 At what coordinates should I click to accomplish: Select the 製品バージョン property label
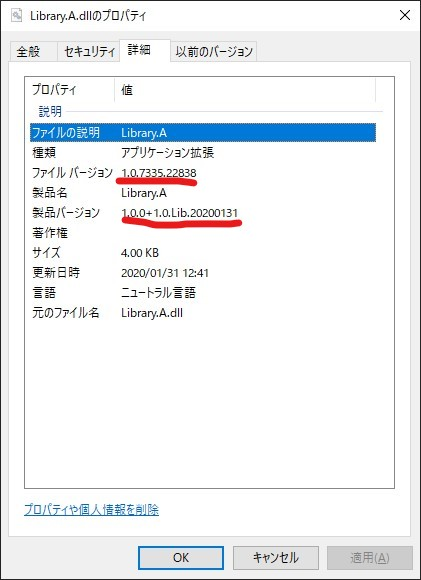66,213
